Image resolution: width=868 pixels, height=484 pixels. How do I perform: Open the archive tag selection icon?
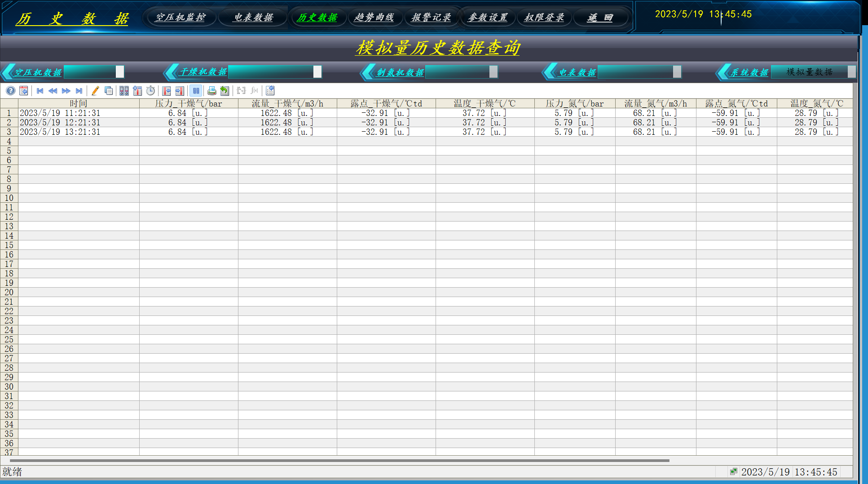pyautogui.click(x=124, y=91)
